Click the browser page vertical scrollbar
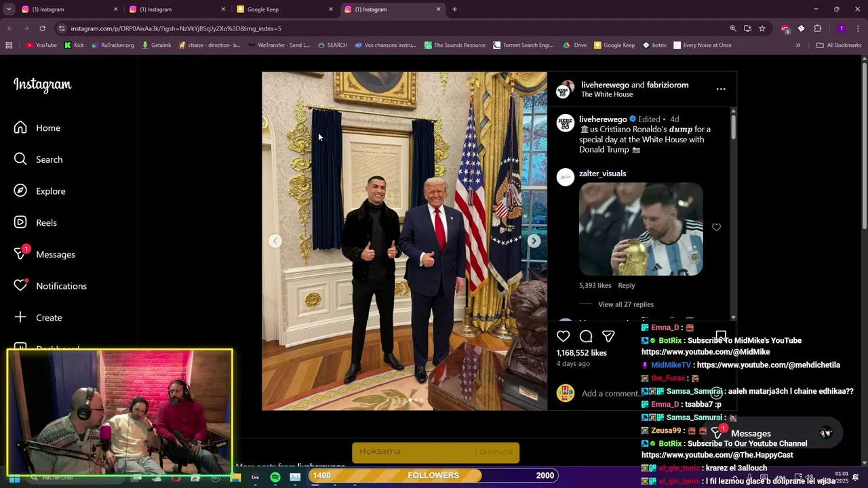Screen dimensions: 868x488 [864, 146]
